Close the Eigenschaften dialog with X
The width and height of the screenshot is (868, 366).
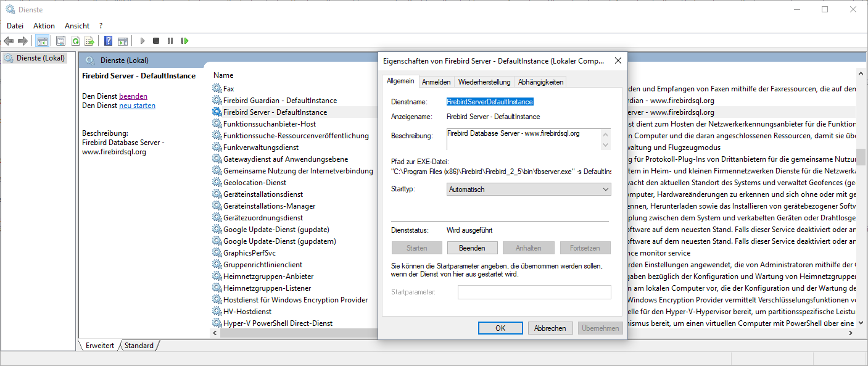click(x=618, y=61)
